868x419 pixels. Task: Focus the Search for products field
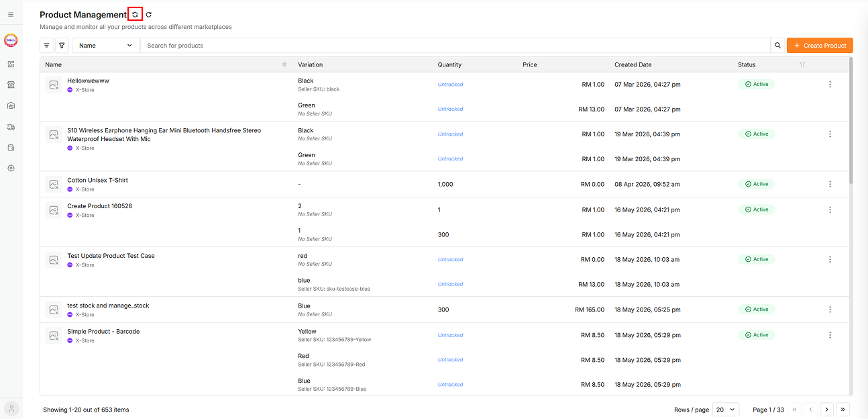click(455, 46)
